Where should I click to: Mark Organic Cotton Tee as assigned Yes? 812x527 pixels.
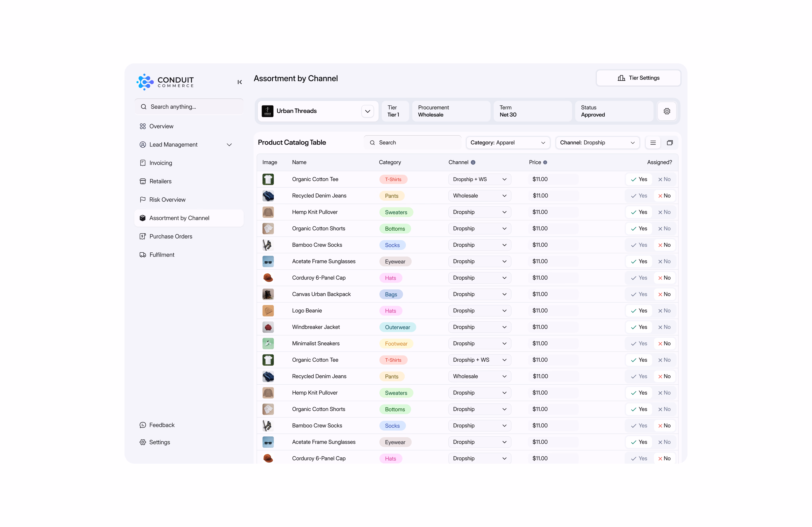tap(639, 179)
